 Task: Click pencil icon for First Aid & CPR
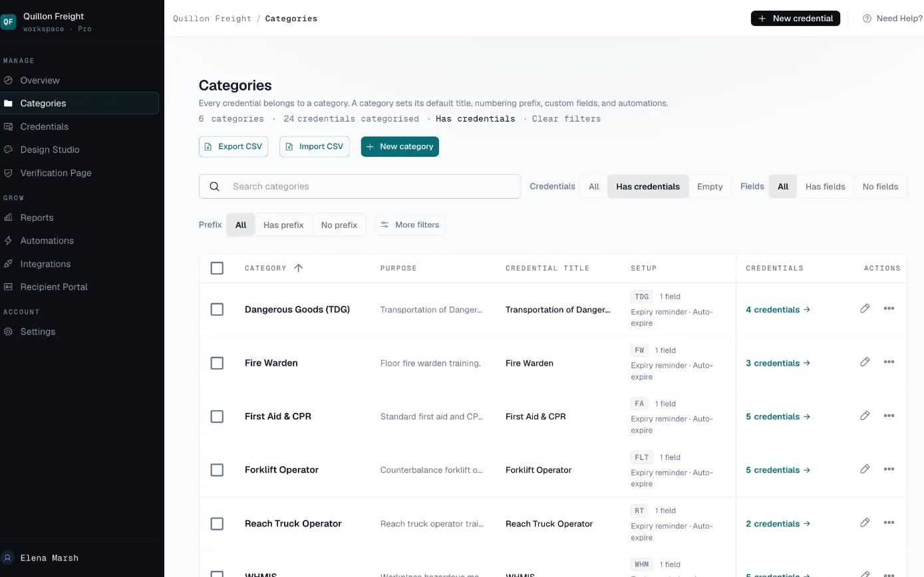865,415
